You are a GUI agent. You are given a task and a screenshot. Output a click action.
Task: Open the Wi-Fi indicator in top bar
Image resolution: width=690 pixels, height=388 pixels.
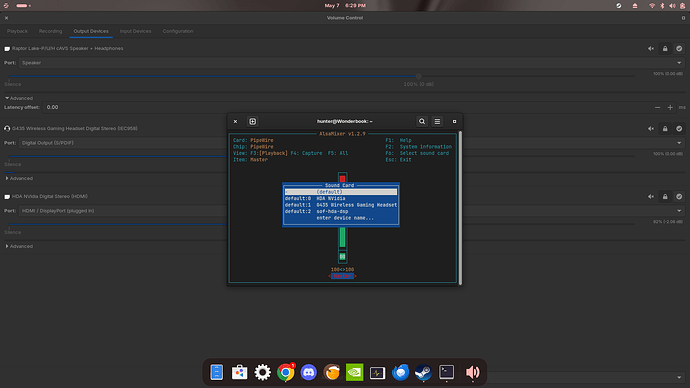(652, 6)
